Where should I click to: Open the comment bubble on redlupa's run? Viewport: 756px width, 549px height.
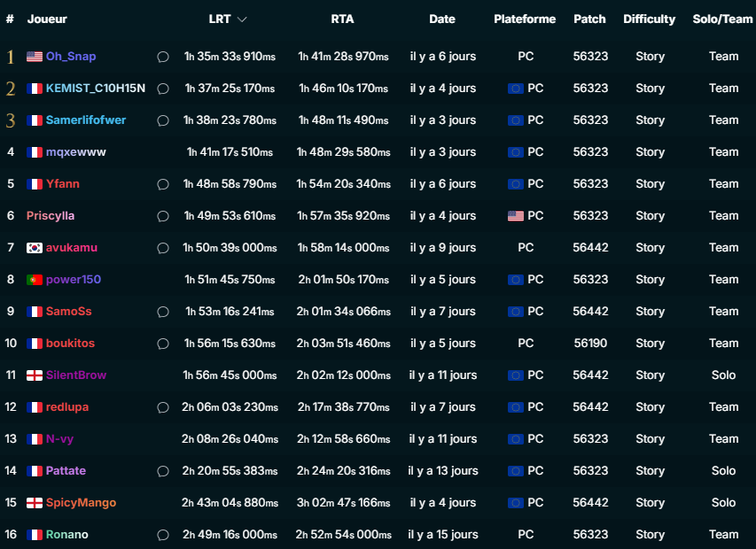pos(163,407)
